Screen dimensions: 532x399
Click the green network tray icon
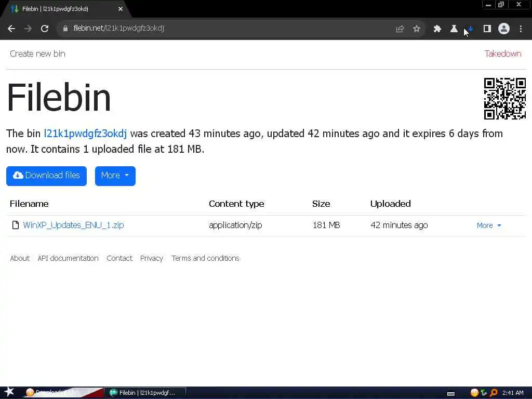pyautogui.click(x=484, y=393)
